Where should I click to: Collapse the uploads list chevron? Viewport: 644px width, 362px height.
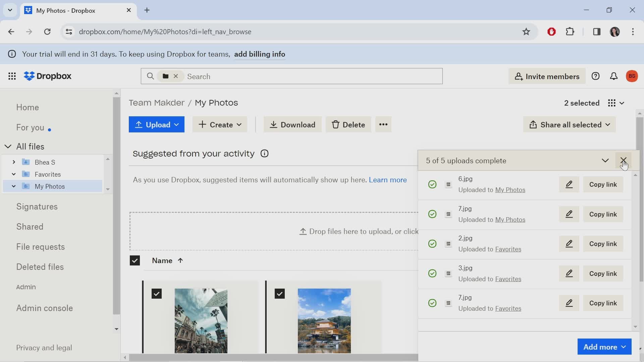605,161
